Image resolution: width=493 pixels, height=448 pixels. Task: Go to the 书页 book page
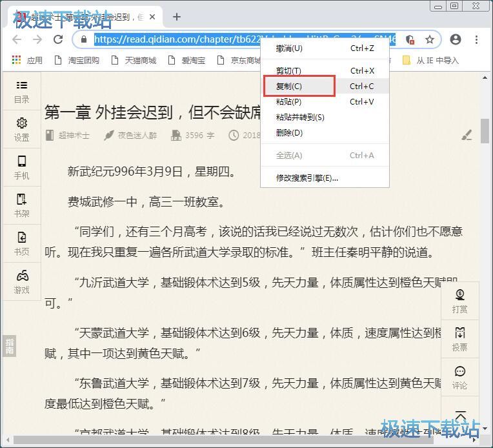tap(22, 243)
